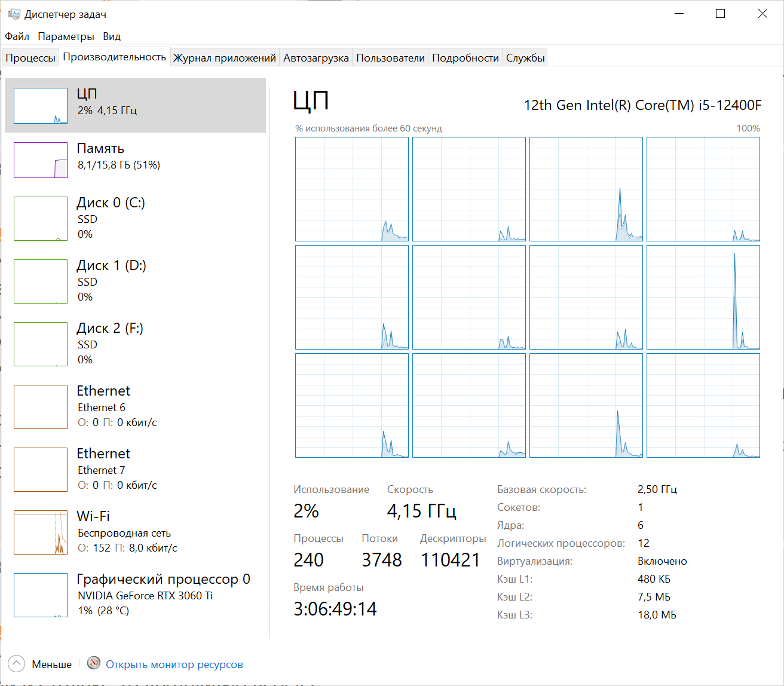Image resolution: width=784 pixels, height=686 pixels.
Task: Open the Подробности tab
Action: [465, 58]
